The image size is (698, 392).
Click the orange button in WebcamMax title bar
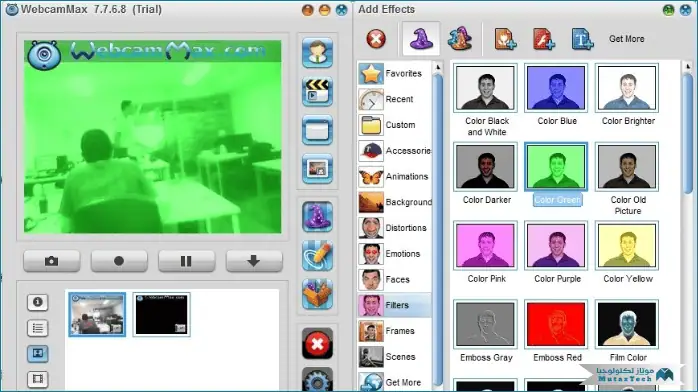[308, 10]
